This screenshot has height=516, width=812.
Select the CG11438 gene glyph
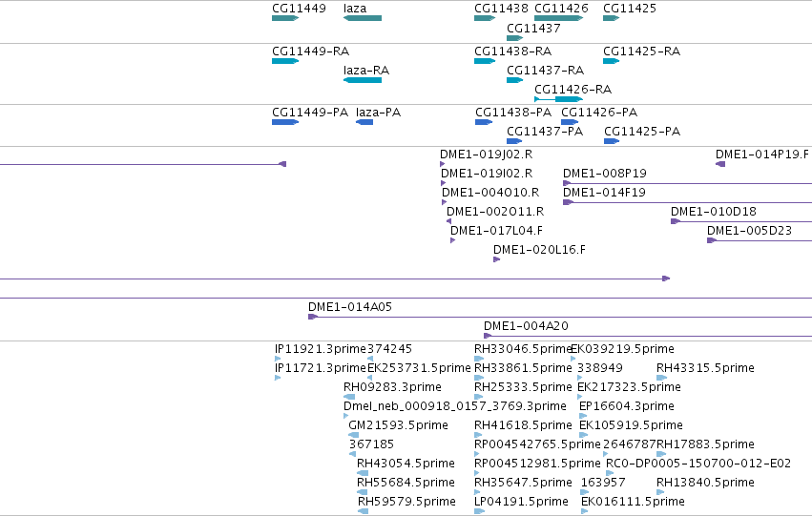tap(485, 18)
